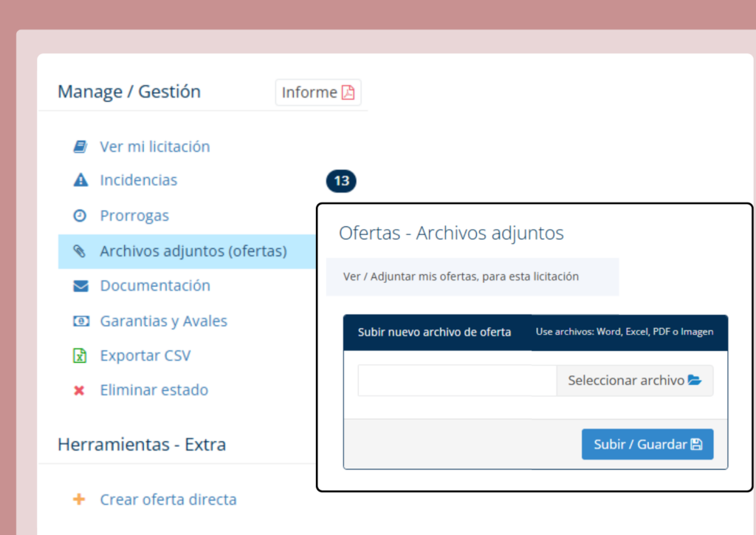Open the Documentación section
Screen dimensions: 756x535
(155, 286)
